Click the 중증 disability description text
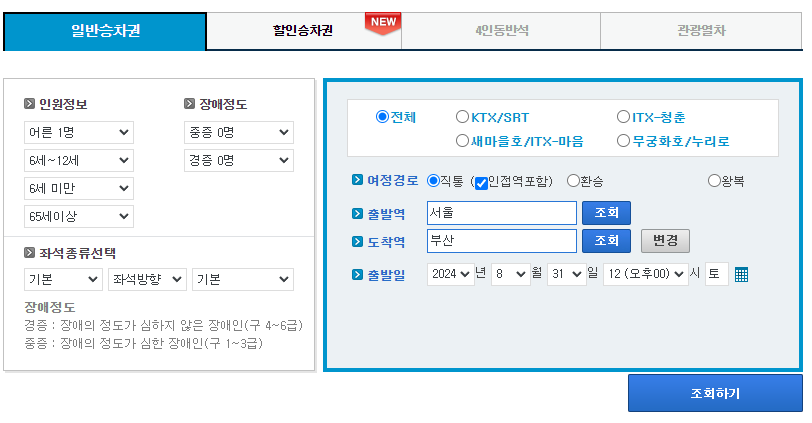The image size is (812, 423). pyautogui.click(x=143, y=343)
